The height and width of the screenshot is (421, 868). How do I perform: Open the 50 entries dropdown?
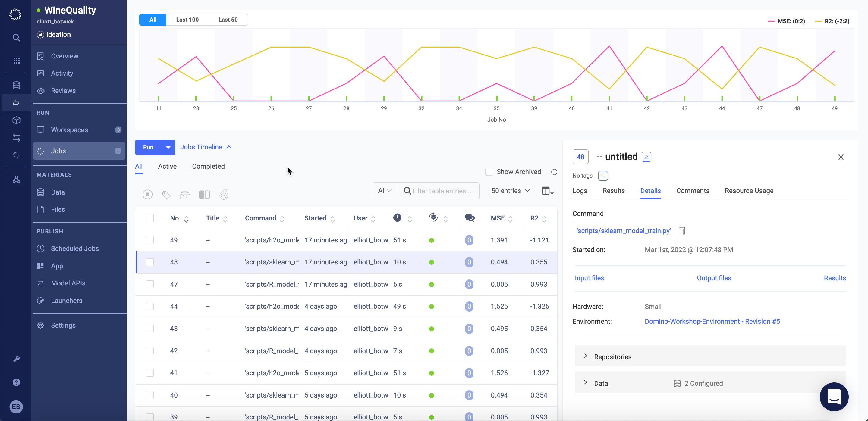click(510, 191)
